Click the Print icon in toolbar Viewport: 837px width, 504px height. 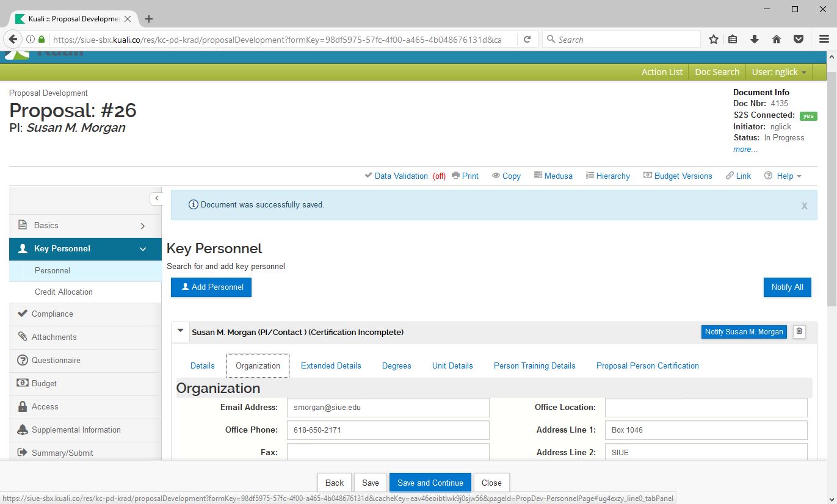coord(456,176)
